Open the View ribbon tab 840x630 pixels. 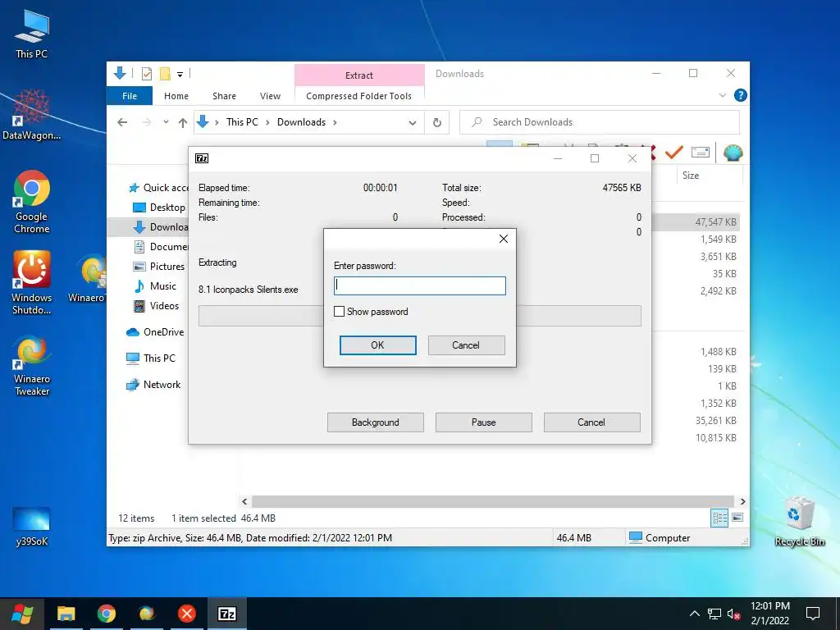[270, 96]
